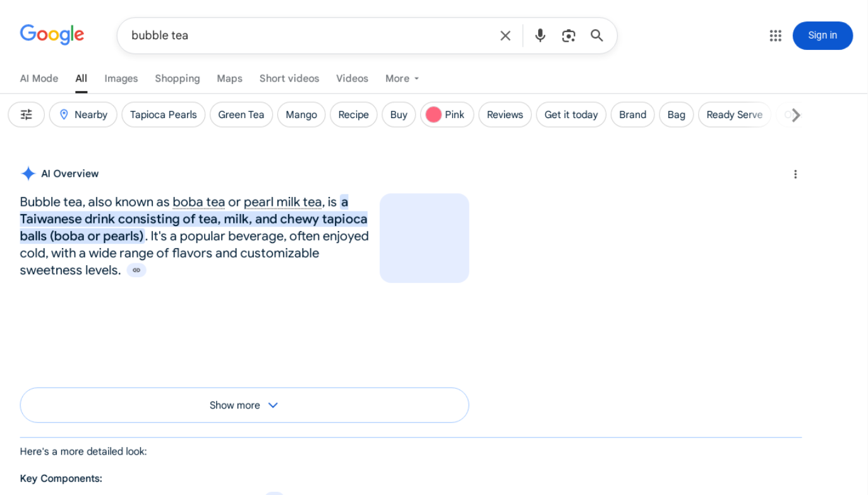Open the AI Mode tab
Image resolution: width=868 pixels, height=495 pixels.
click(x=39, y=79)
